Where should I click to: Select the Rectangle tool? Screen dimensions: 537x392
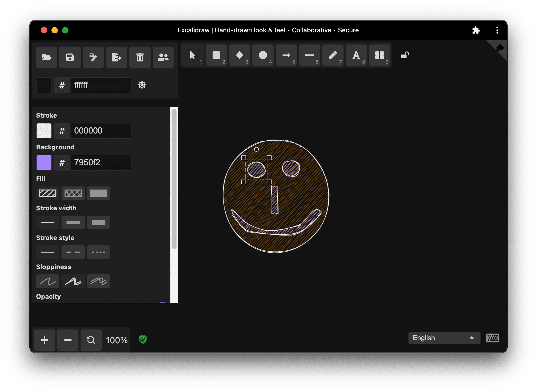[x=216, y=56]
